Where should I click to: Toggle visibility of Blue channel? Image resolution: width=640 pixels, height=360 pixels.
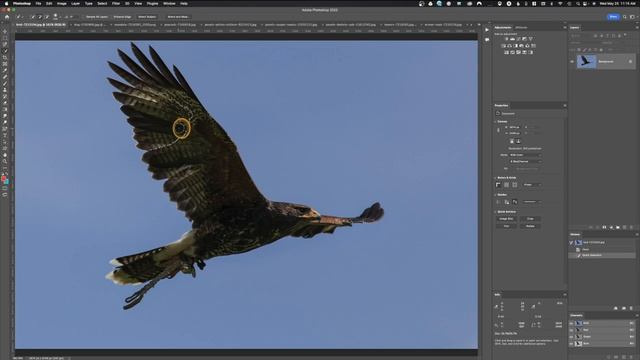click(571, 344)
